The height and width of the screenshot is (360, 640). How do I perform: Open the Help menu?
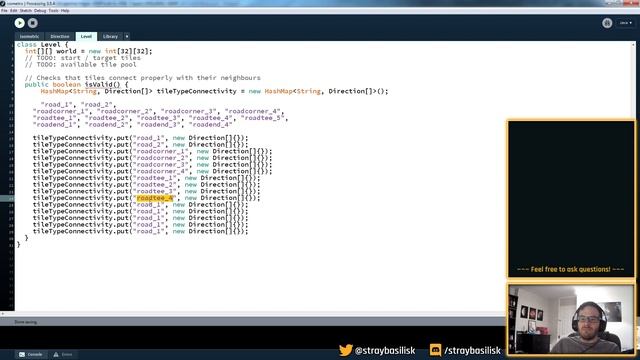(65, 11)
